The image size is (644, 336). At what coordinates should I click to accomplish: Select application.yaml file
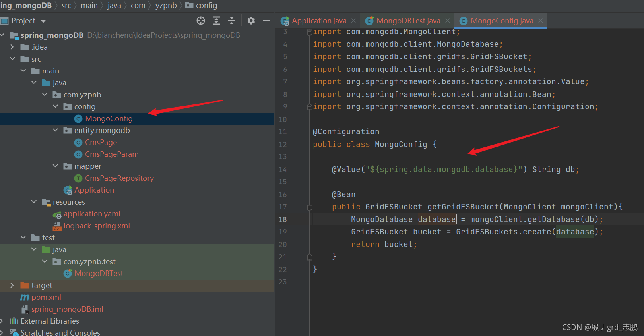[x=92, y=214]
